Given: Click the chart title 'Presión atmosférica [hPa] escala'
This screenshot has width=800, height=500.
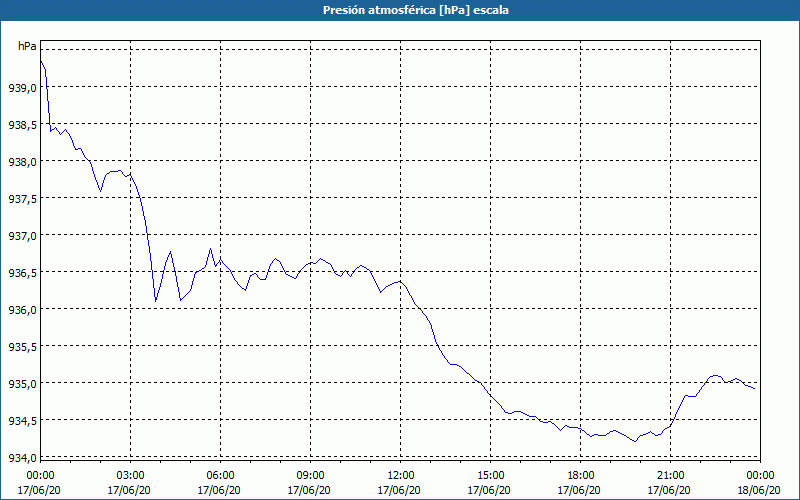Looking at the screenshot, I should (415, 10).
